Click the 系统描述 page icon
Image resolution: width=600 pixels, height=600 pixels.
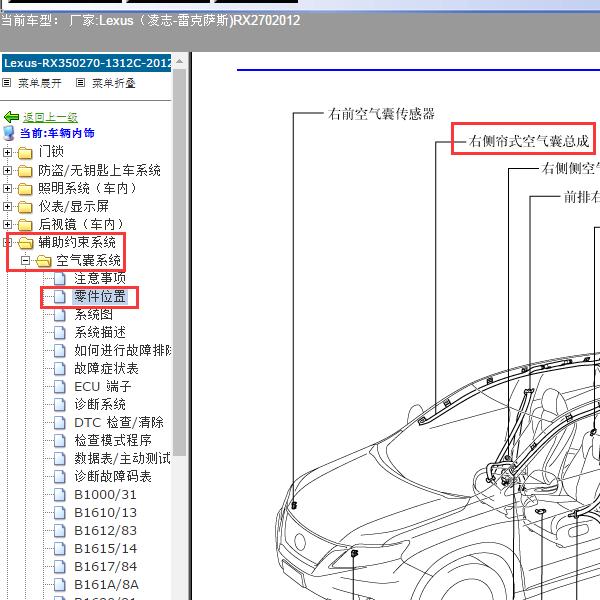[x=60, y=333]
